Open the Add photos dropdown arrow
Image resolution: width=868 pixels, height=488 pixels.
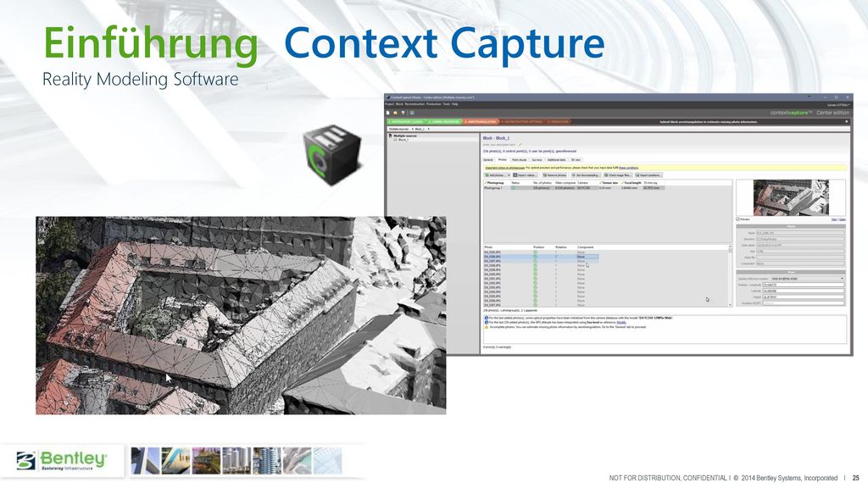tap(509, 175)
